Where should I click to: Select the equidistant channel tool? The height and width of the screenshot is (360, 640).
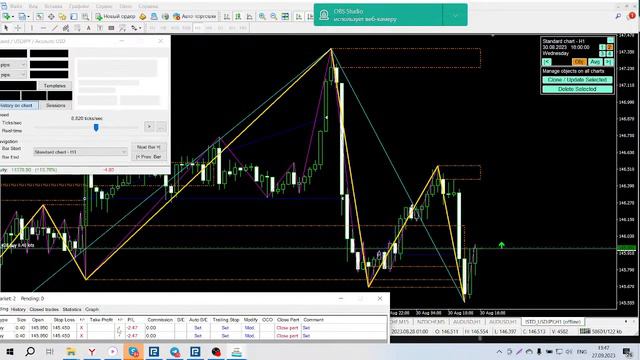66,28
